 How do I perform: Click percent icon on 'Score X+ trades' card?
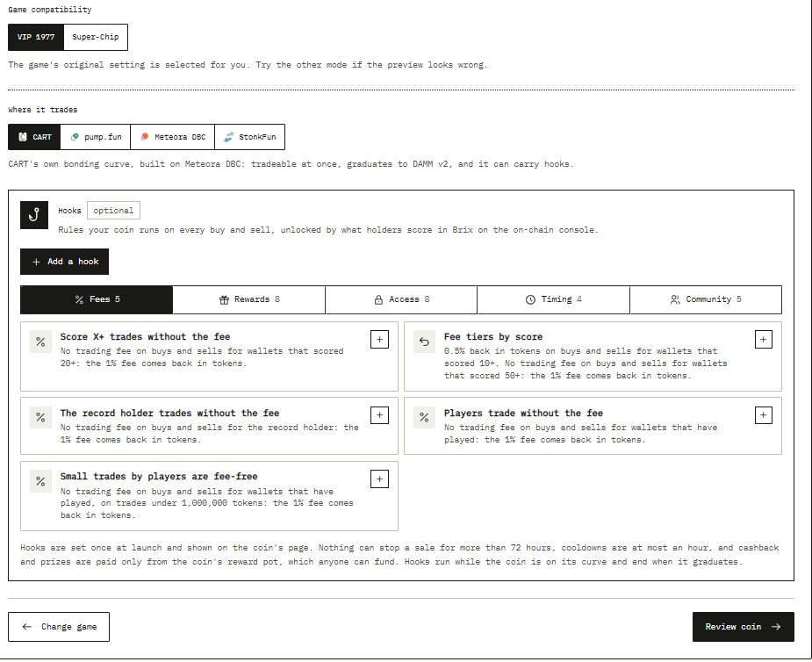[40, 342]
